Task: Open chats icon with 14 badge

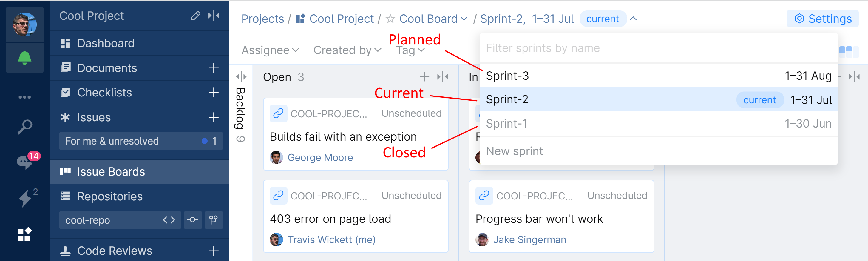Action: (x=24, y=162)
